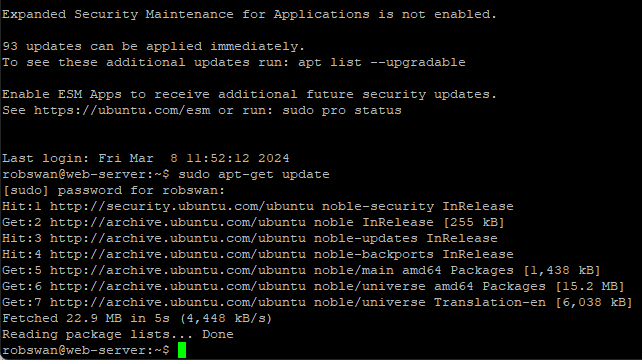Image resolution: width=642 pixels, height=360 pixels.
Task: Click the 'Fetched 22.9 MB in 5s' line
Action: (x=137, y=318)
